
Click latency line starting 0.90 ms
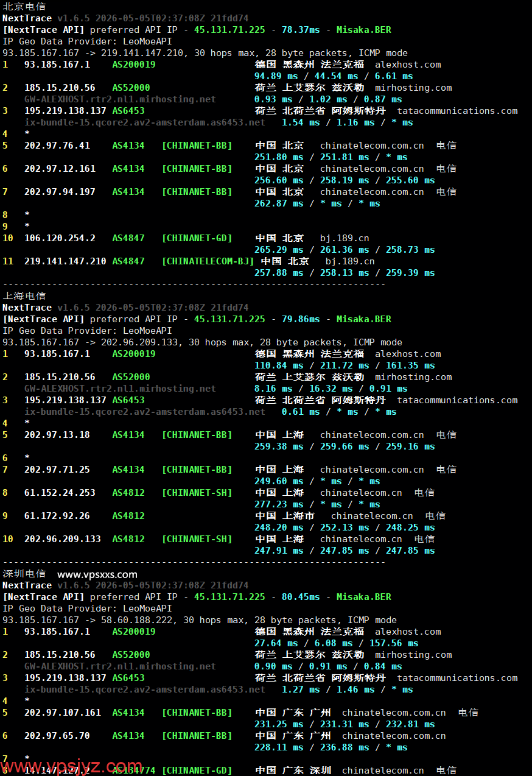tap(328, 666)
